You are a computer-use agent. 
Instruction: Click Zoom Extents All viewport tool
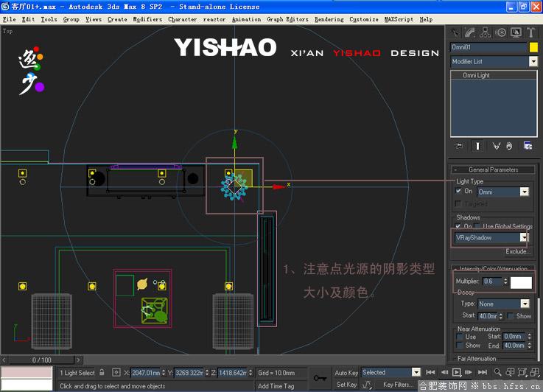point(535,372)
